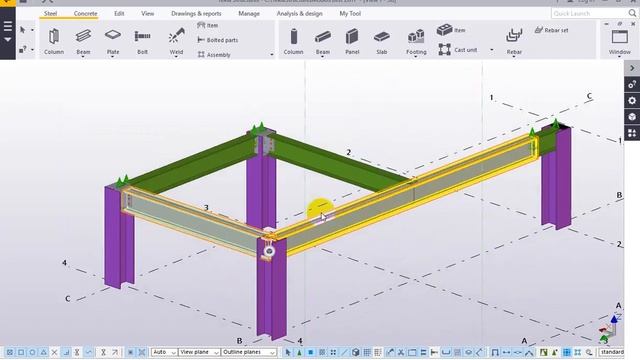The image size is (640, 360).
Task: Open side pane cube icon
Action: (x=632, y=117)
